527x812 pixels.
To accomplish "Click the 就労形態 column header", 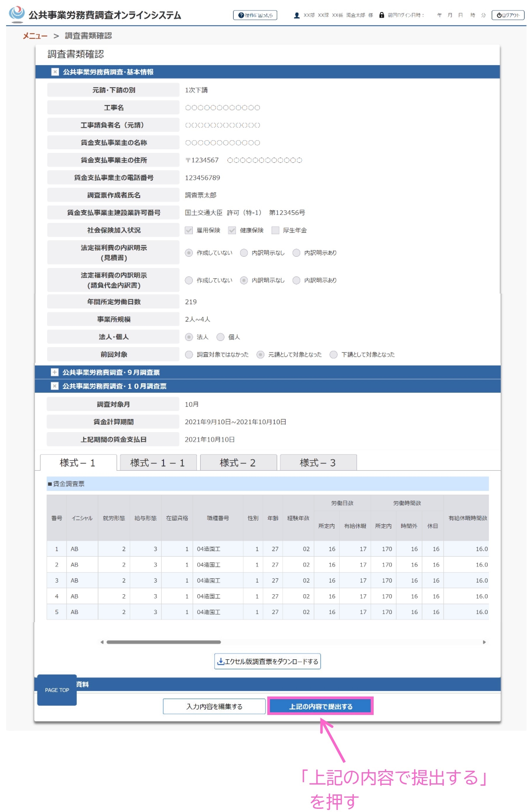I will coord(114,518).
